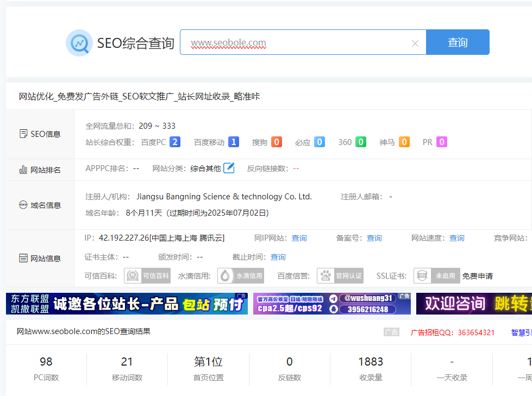This screenshot has width=532, height=396.
Task: Click the 水滴信用 badge
Action: pyautogui.click(x=241, y=275)
